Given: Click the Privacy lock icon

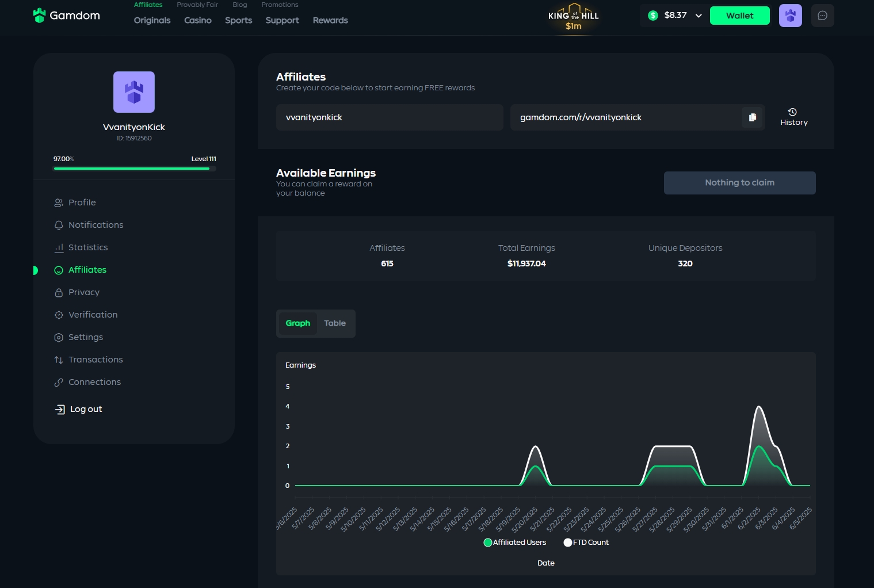Looking at the screenshot, I should (x=59, y=293).
